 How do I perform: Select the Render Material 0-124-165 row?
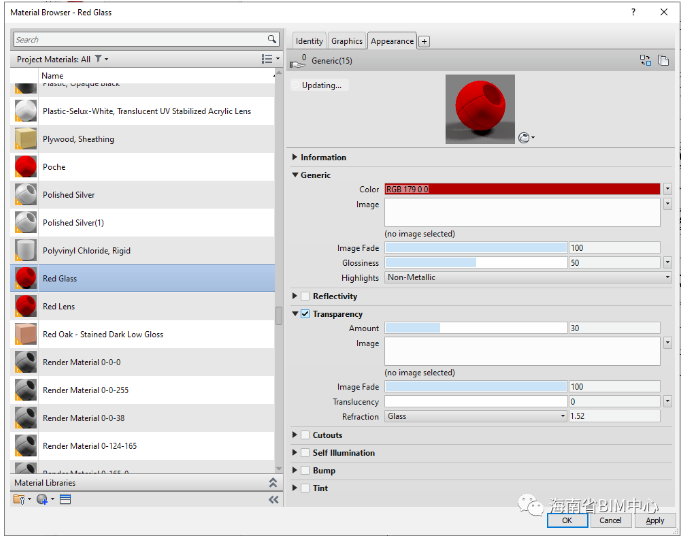point(143,447)
